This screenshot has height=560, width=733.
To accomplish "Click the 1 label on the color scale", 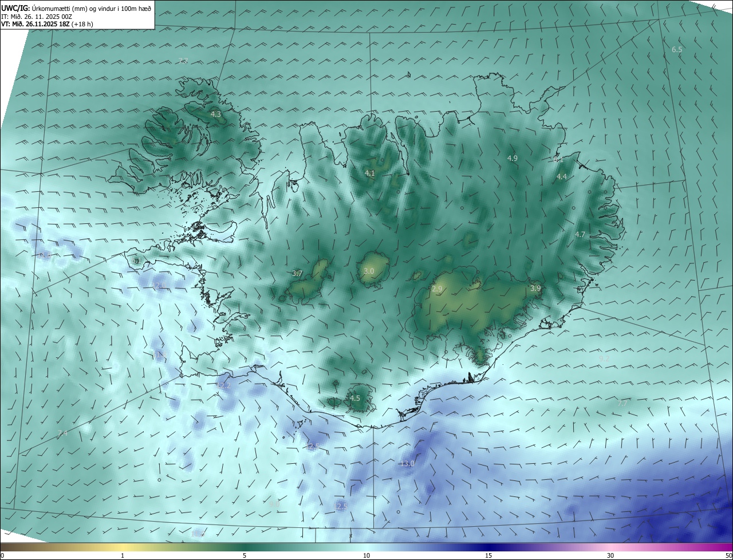I will click(x=123, y=555).
